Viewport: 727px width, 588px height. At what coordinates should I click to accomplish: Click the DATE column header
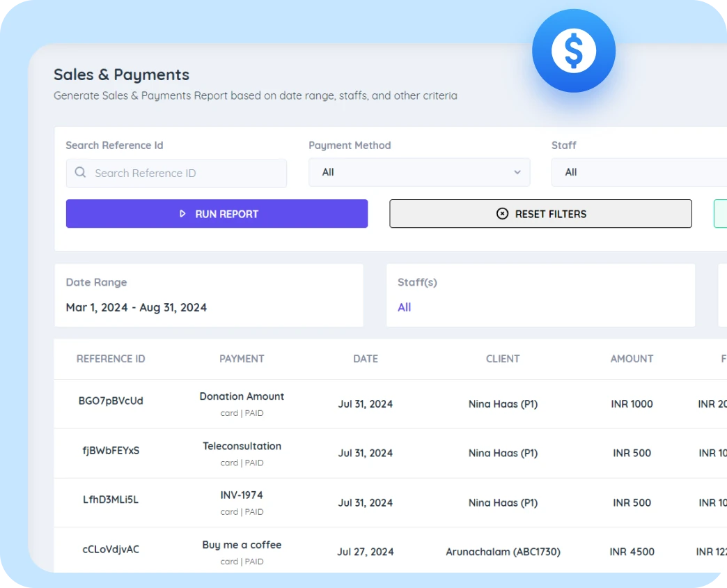(366, 359)
